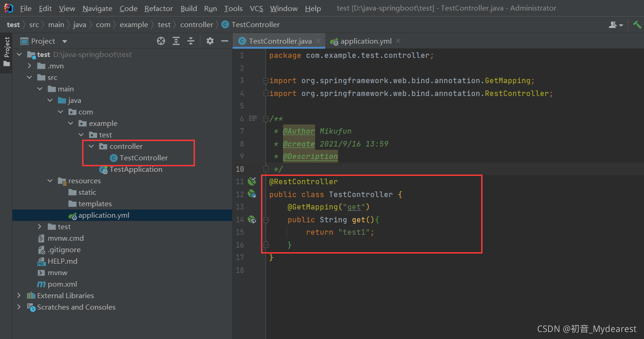Close the TestController.java tab

coord(319,41)
